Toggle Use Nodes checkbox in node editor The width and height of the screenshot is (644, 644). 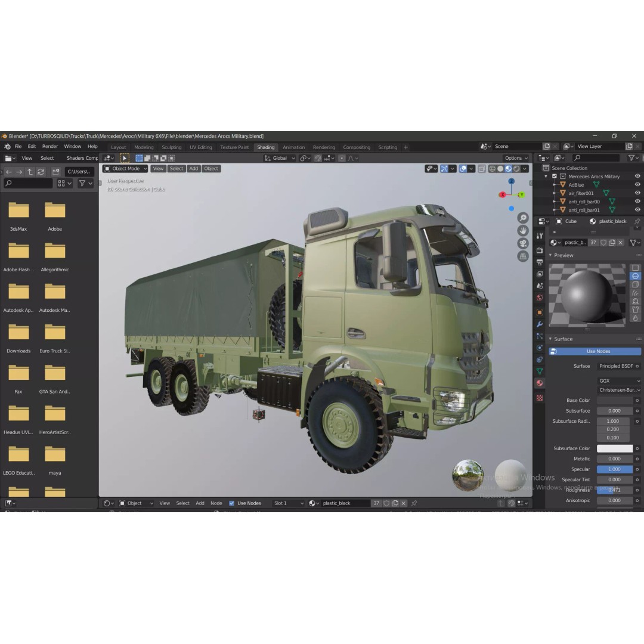231,503
